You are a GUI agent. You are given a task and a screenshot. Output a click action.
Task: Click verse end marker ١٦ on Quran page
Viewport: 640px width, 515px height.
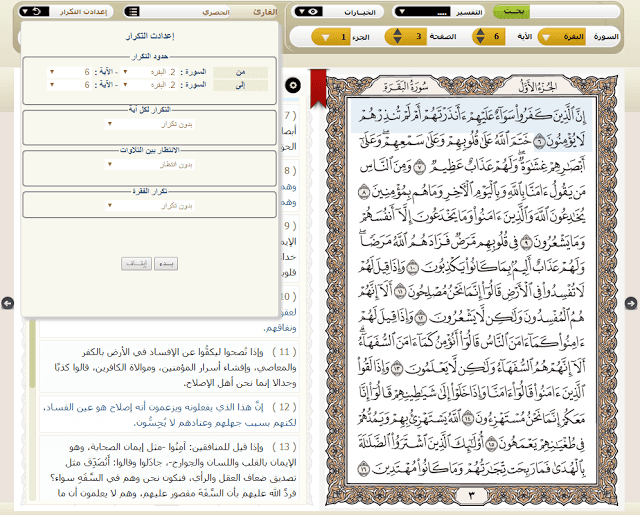[364, 468]
